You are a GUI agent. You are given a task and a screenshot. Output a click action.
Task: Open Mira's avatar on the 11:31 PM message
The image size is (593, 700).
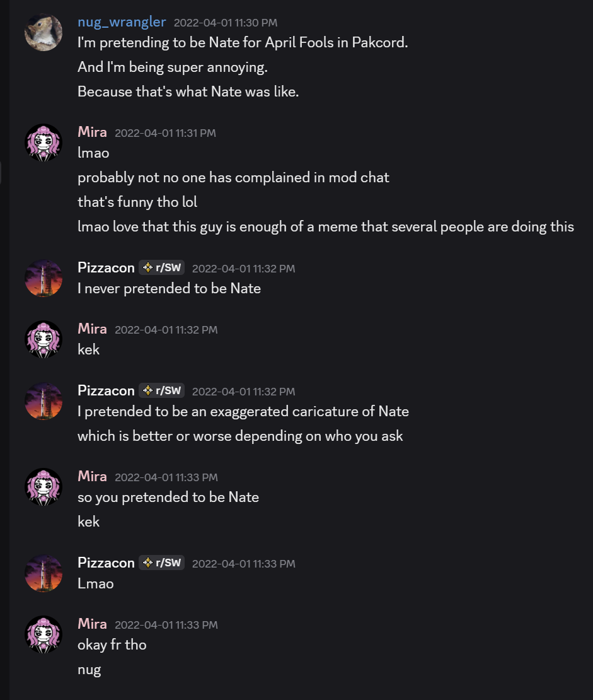[43, 143]
